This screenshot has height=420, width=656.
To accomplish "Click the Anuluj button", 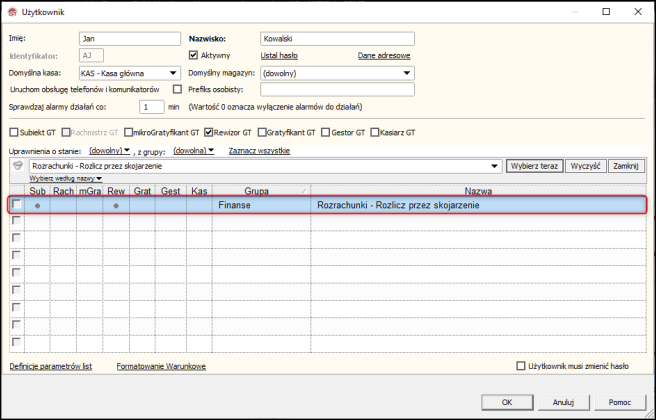I will coord(564,402).
